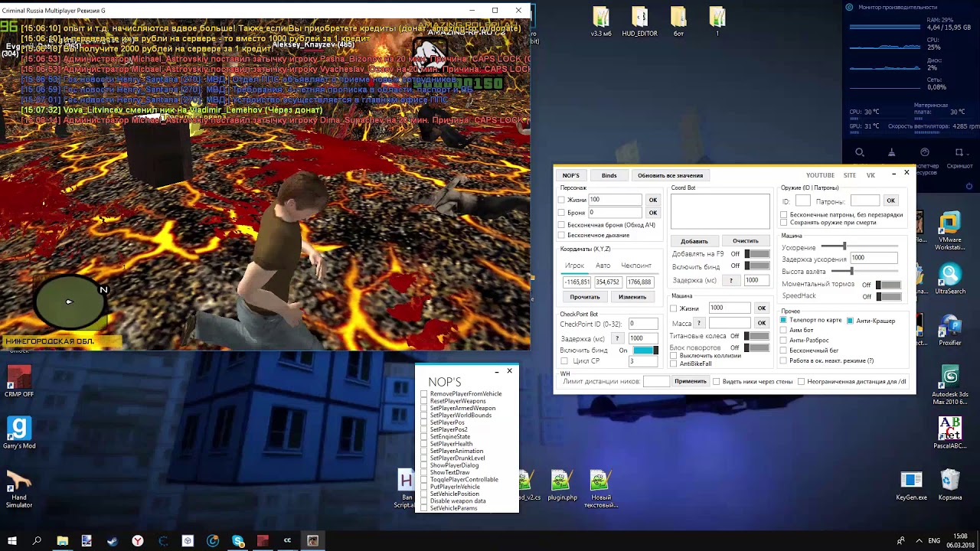Toggle the Моментальный тормоз switch
The height and width of the screenshot is (551, 980).
tap(888, 285)
